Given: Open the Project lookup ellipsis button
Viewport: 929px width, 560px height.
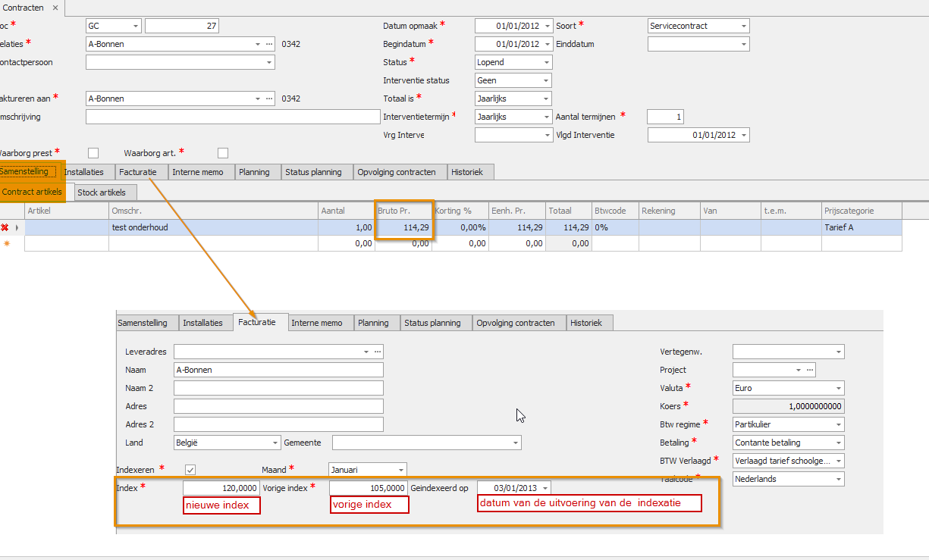Looking at the screenshot, I should click(809, 370).
